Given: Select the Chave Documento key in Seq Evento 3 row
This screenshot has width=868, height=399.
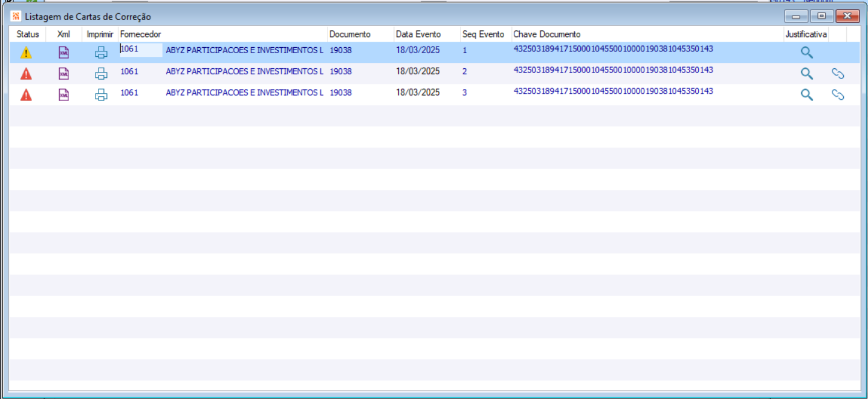Looking at the screenshot, I should click(x=614, y=91).
